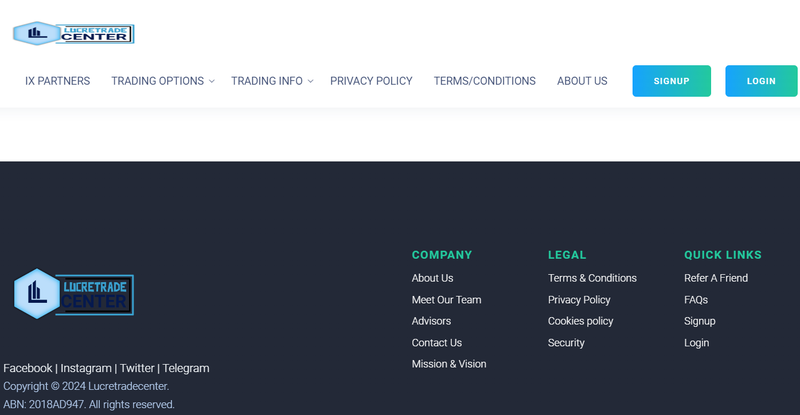Open the Facebook link in the footer
The height and width of the screenshot is (415, 800).
click(x=28, y=368)
